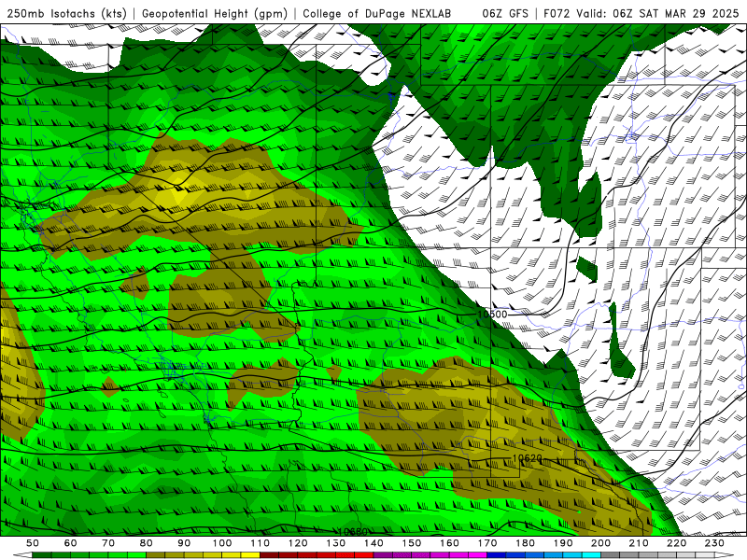Click the '06Z GFS' model run label
747x560 pixels.
pyautogui.click(x=505, y=13)
